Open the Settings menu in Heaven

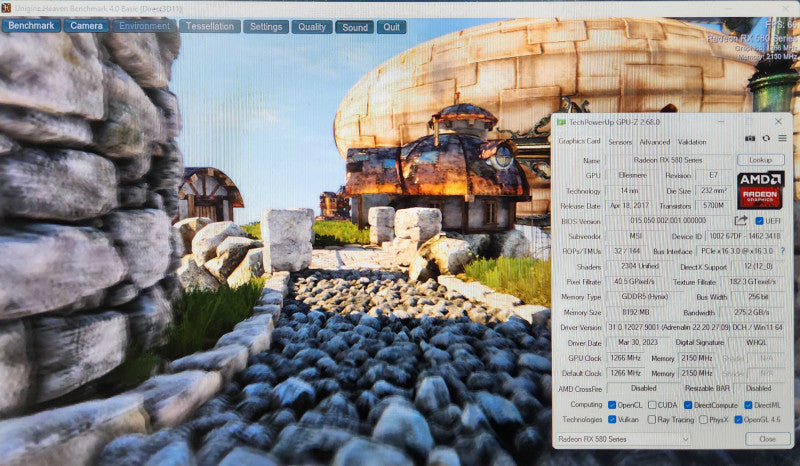click(x=266, y=27)
